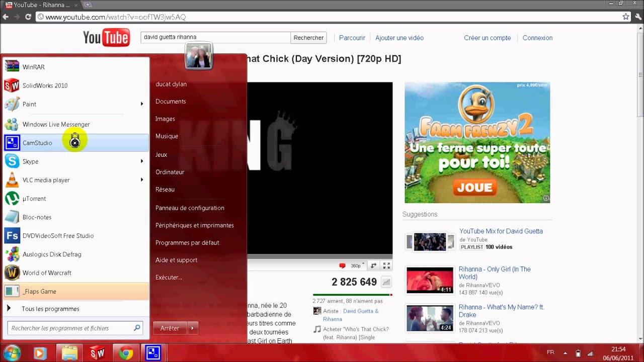Open Windows Media Player taskbar icon
This screenshot has height=362, width=644.
tap(40, 353)
